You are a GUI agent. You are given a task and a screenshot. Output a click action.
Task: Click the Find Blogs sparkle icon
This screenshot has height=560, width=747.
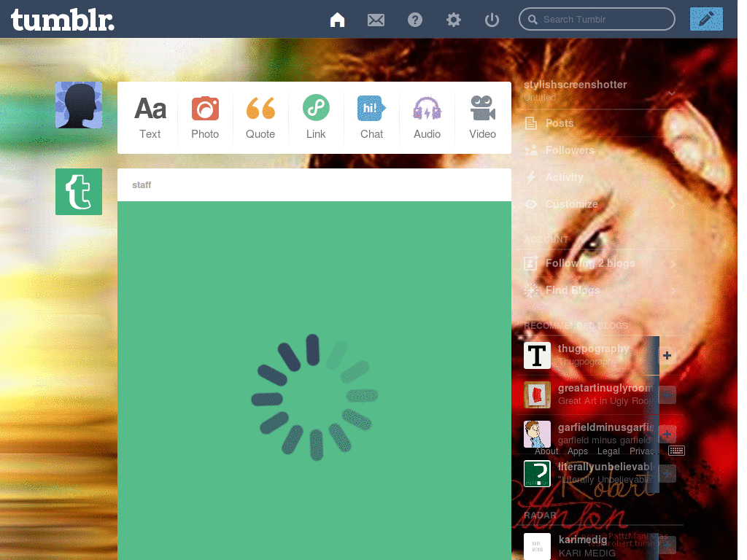tap(531, 290)
